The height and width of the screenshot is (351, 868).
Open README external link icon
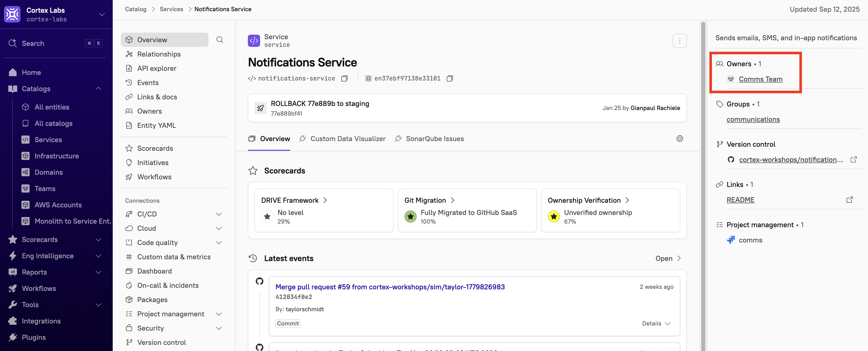pos(849,200)
